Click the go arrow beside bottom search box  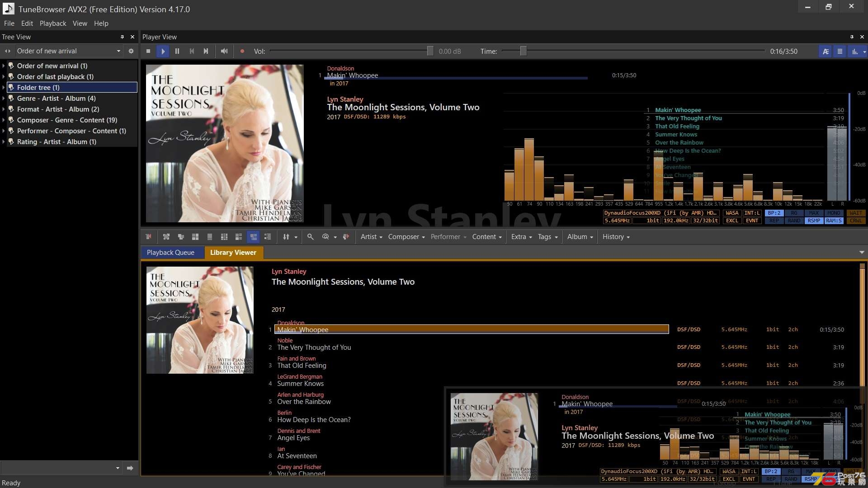130,468
